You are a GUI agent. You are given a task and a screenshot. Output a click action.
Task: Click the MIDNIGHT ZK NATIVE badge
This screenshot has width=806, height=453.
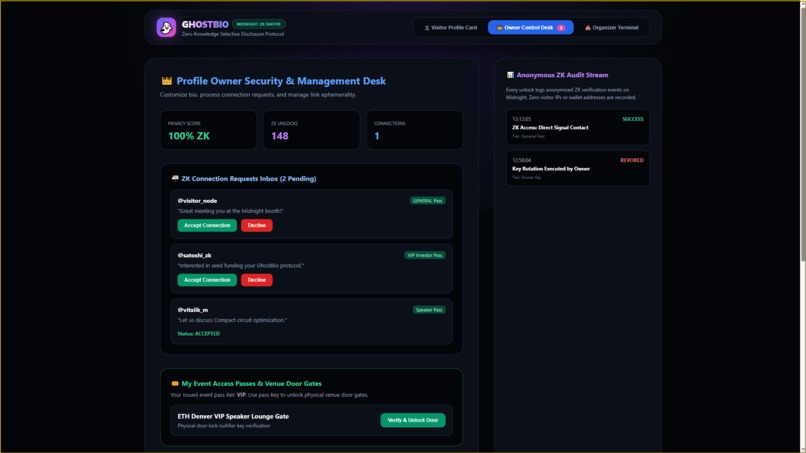(x=259, y=24)
